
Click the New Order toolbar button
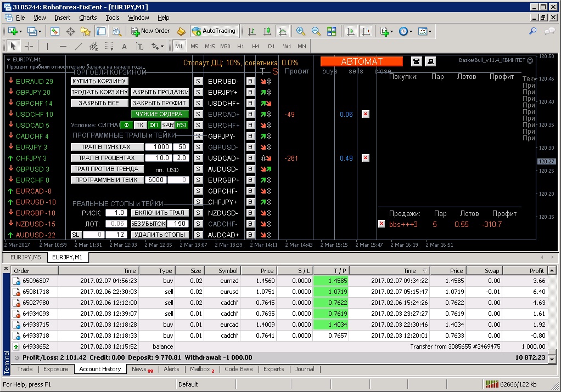pyautogui.click(x=150, y=31)
